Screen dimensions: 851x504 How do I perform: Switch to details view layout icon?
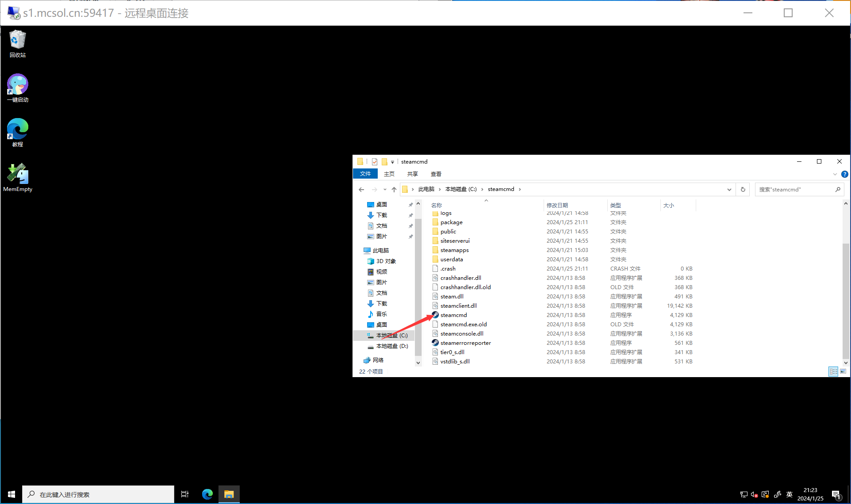833,371
